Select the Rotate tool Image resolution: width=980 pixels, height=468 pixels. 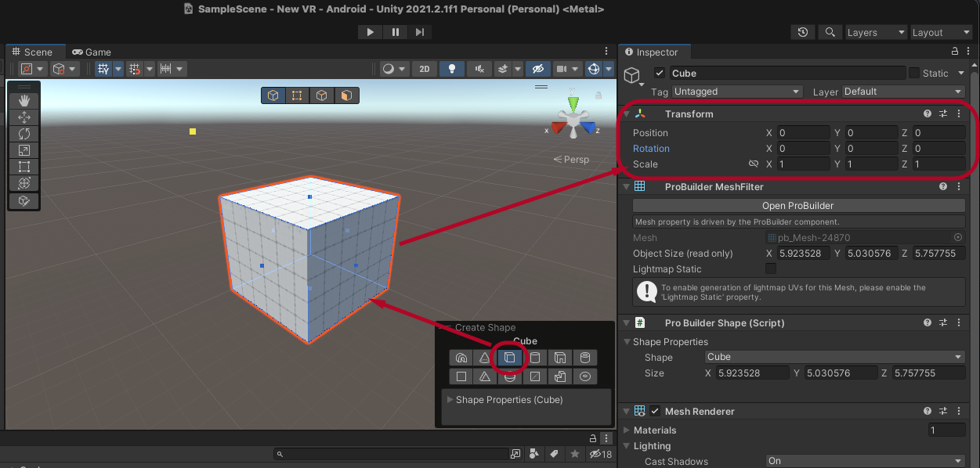coord(24,134)
